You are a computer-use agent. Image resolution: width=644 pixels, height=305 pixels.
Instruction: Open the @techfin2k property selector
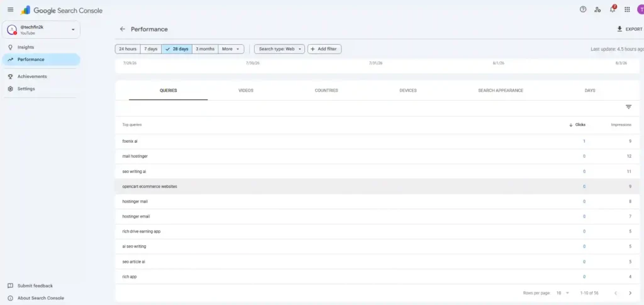pos(41,30)
